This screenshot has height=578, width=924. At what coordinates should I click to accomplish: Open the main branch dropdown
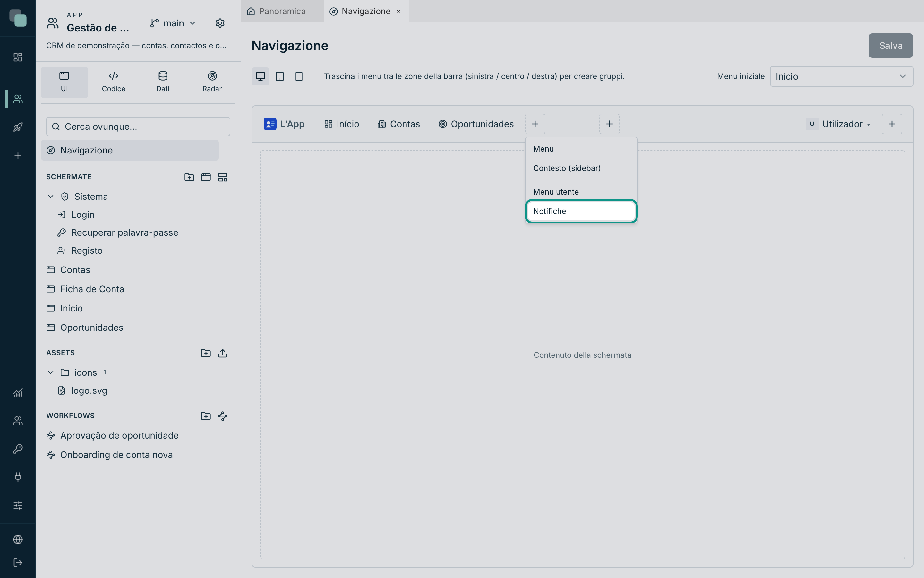point(173,23)
